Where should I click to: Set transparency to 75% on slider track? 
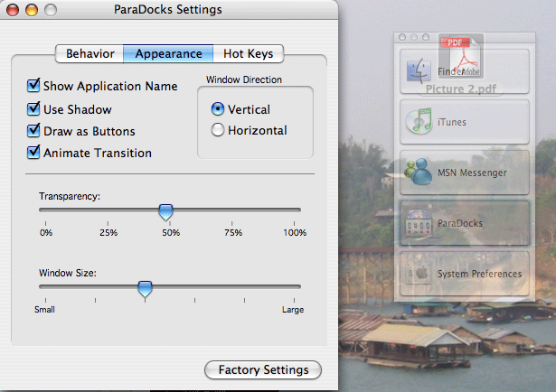tap(232, 210)
